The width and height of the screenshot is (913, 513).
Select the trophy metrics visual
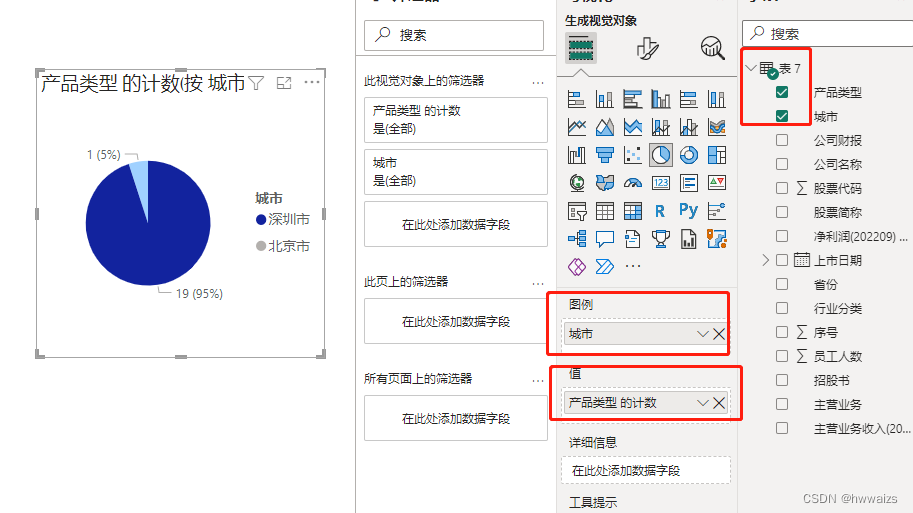tap(660, 239)
